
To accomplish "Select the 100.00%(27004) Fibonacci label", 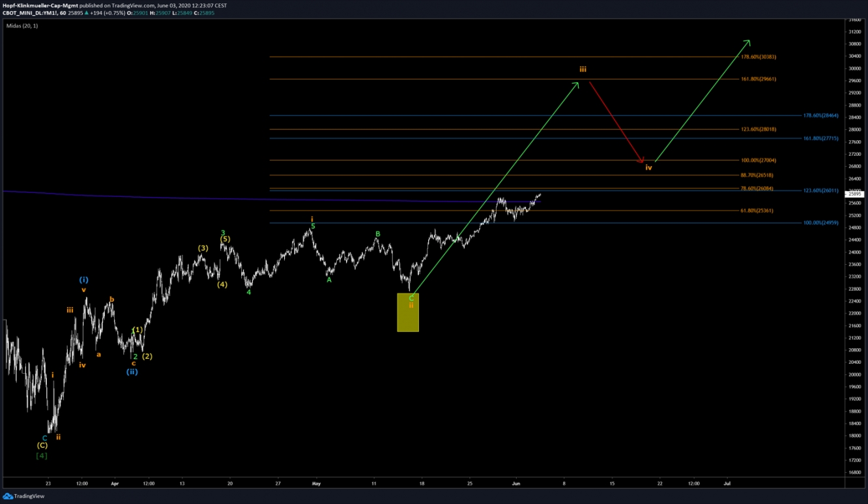I will (759, 160).
